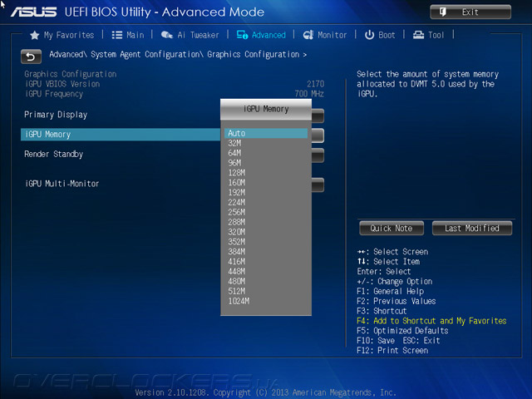The image size is (532, 399).
Task: Click the F4 Add to Shortcut hint
Action: [431, 321]
